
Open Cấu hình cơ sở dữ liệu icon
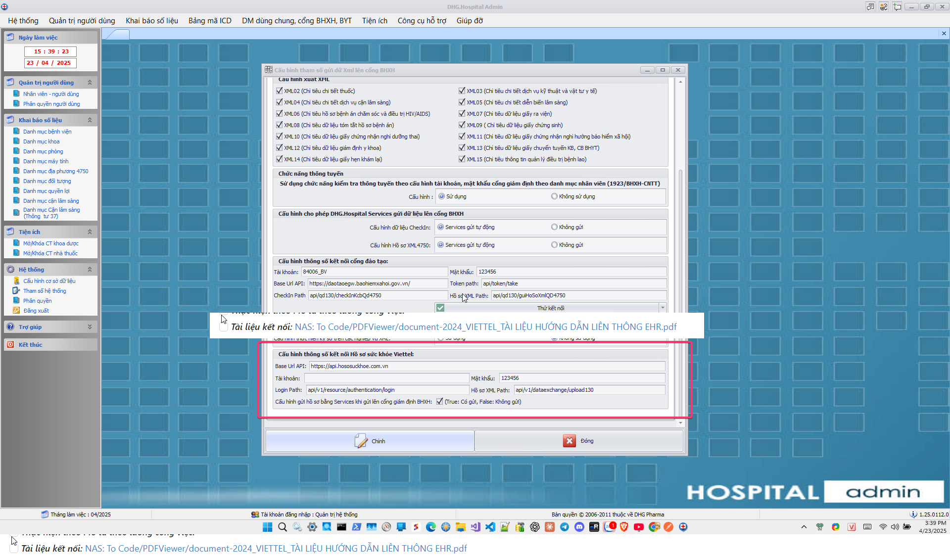point(16,281)
